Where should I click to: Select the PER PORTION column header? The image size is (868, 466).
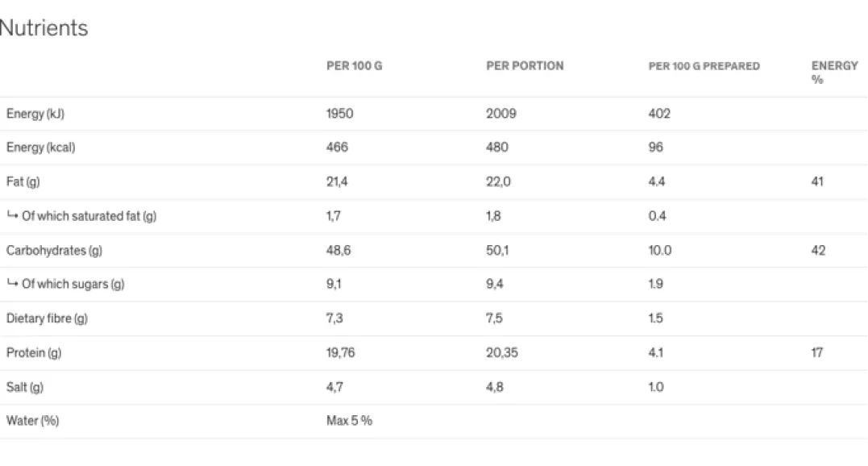point(525,66)
